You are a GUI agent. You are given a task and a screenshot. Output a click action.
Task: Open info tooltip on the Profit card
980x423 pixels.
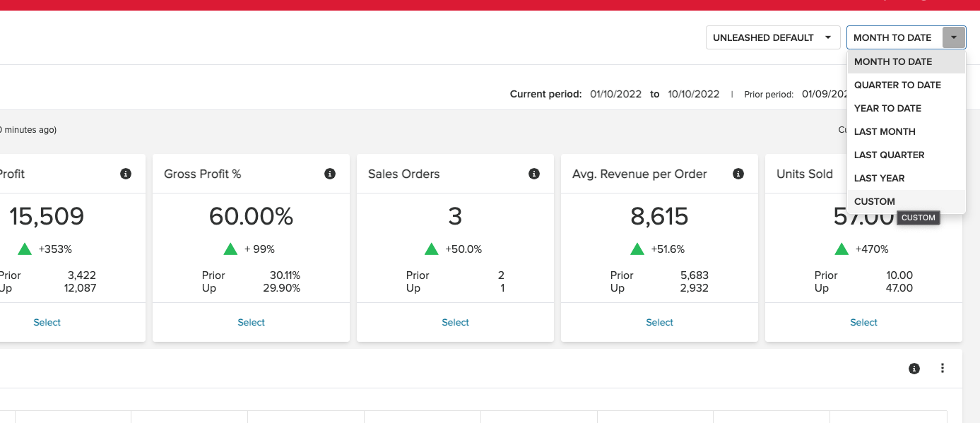click(126, 173)
